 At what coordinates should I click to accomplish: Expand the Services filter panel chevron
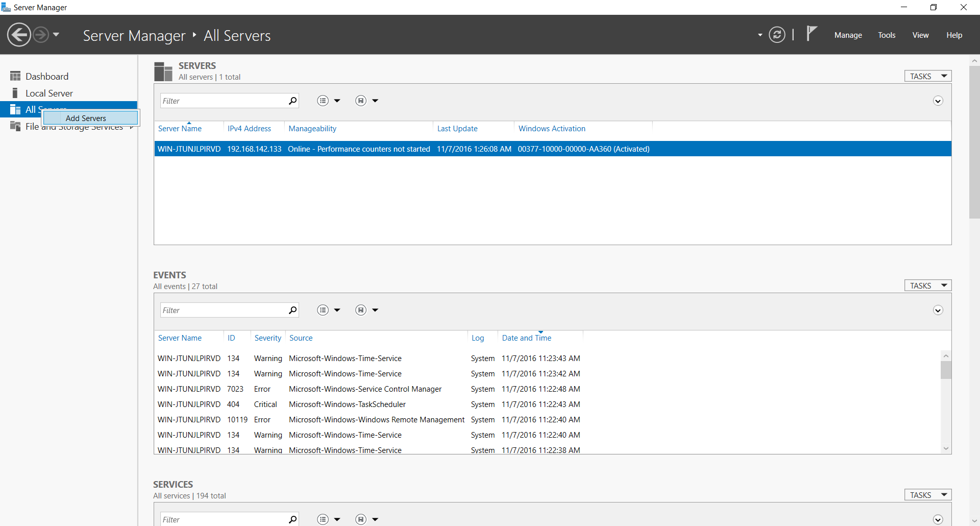(938, 519)
